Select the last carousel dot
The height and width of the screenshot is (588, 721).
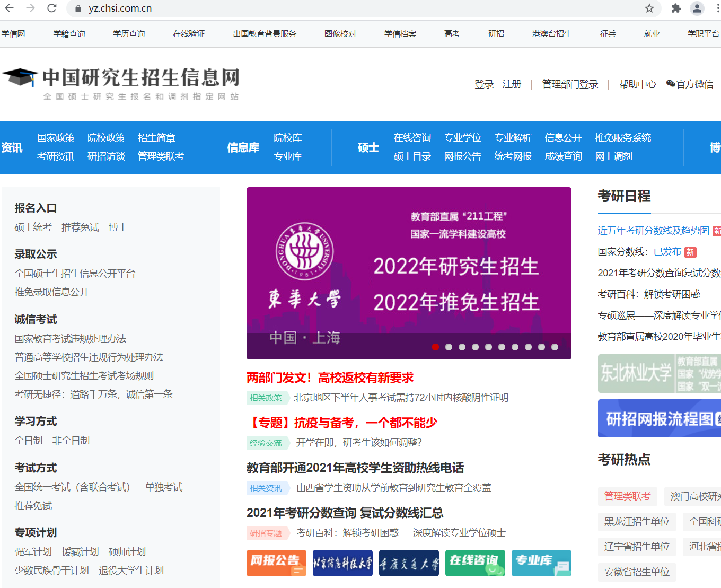pos(555,347)
